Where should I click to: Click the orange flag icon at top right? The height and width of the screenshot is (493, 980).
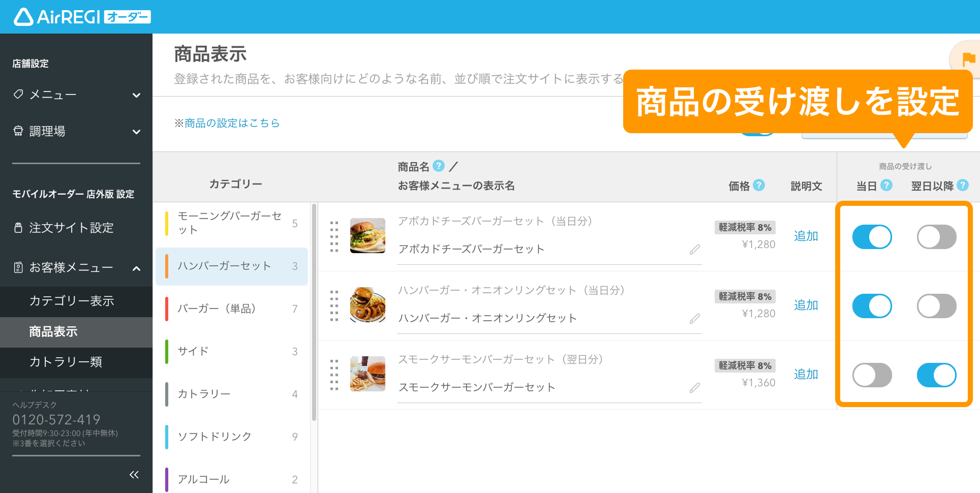point(969,59)
